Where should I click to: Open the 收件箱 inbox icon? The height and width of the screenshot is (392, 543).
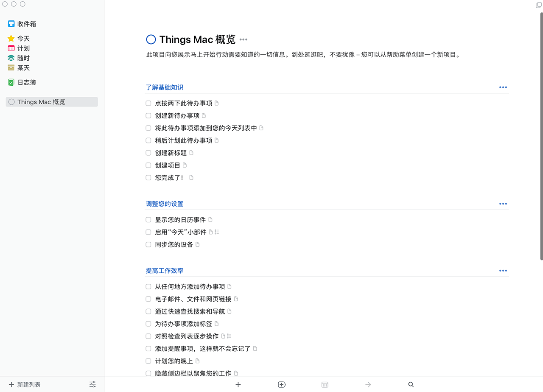pyautogui.click(x=11, y=24)
